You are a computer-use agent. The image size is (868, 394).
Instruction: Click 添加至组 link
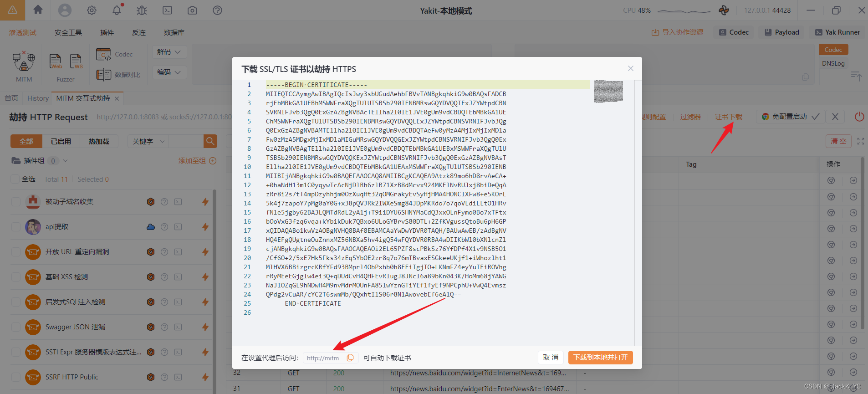pyautogui.click(x=197, y=161)
